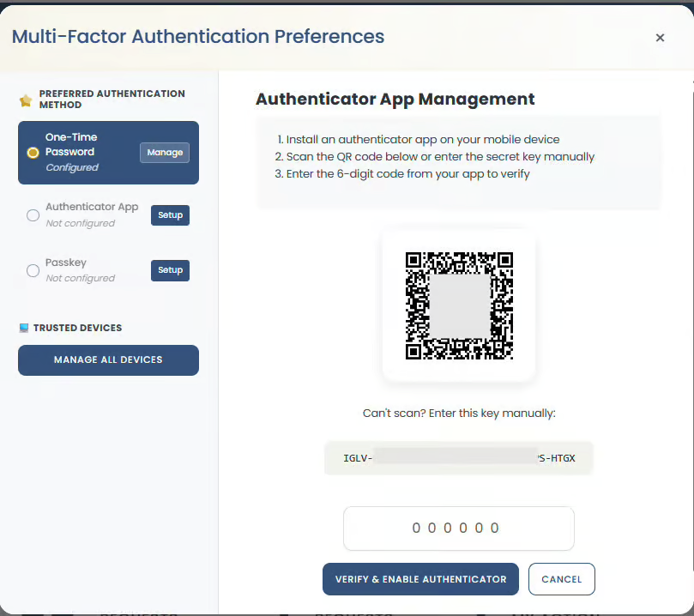Select the Passkey radio button
The width and height of the screenshot is (694, 616).
(x=33, y=270)
